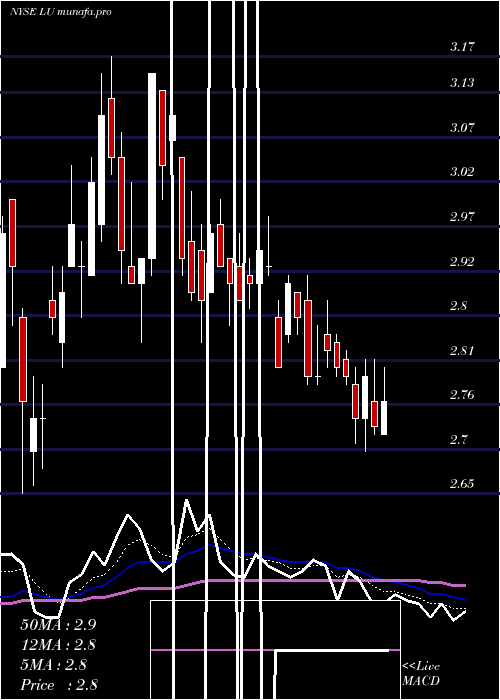Viewport: 500px width, 700px height.
Task: Click the <<Live MACD label
Action: pos(421,674)
